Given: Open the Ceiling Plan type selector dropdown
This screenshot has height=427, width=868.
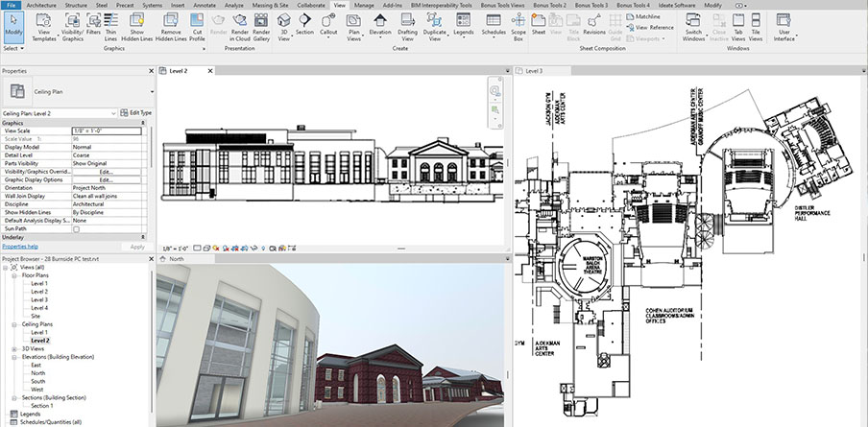Looking at the screenshot, I should point(112,113).
